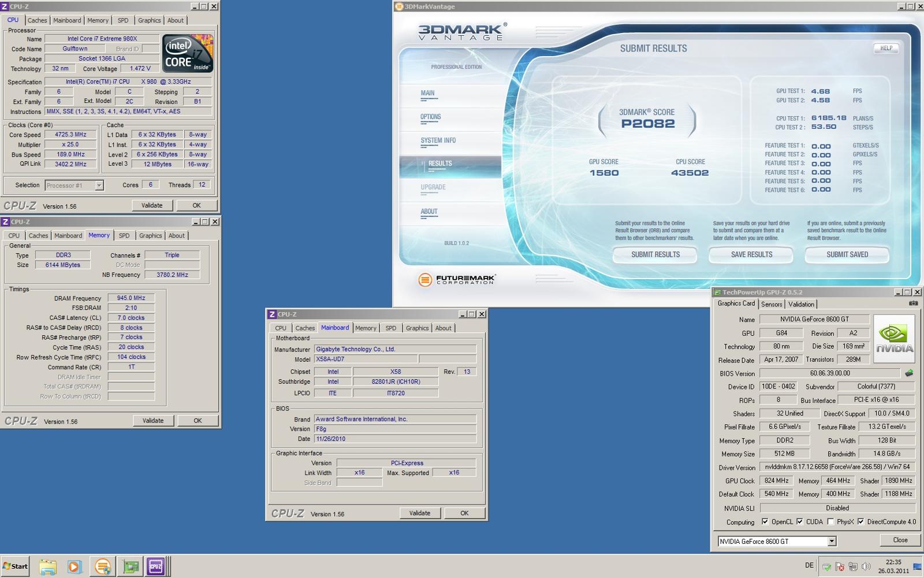Click OK in the CPU-Z Mainboard window
This screenshot has height=578, width=924.
click(464, 513)
